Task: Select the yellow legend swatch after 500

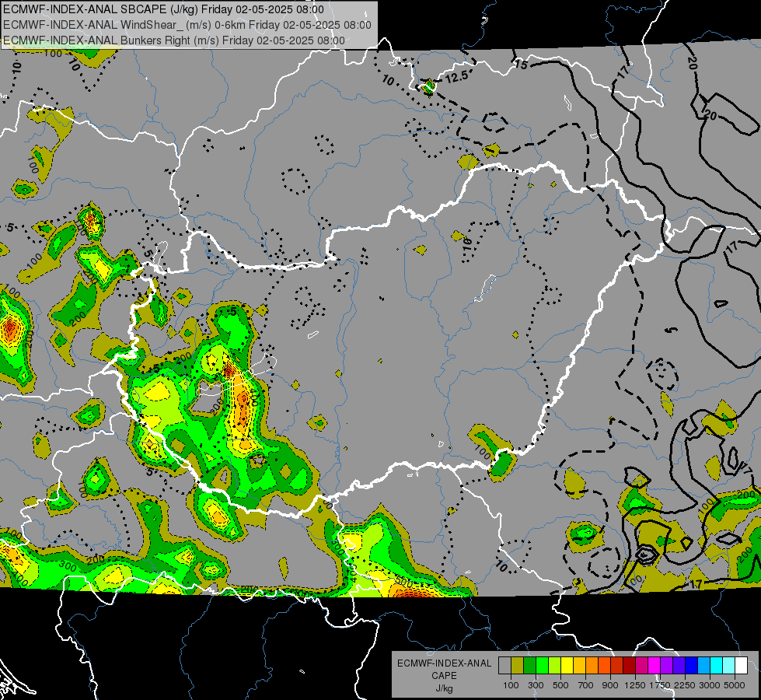Action: (x=567, y=666)
